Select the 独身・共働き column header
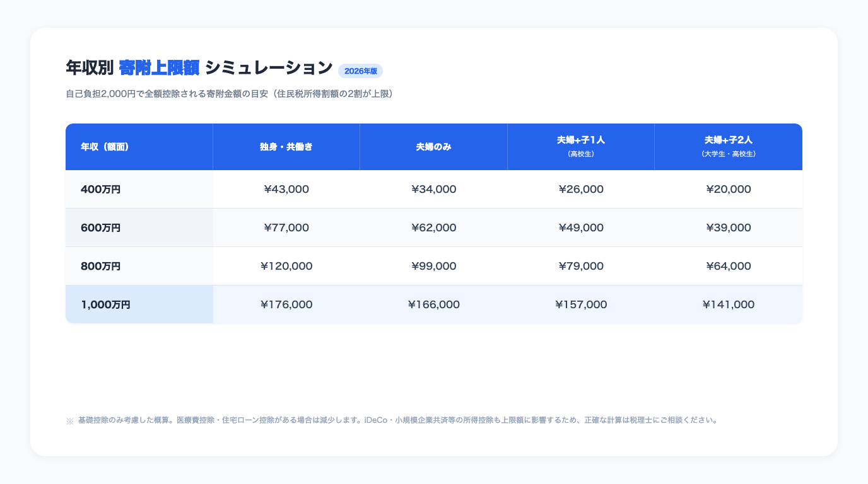 tap(286, 146)
